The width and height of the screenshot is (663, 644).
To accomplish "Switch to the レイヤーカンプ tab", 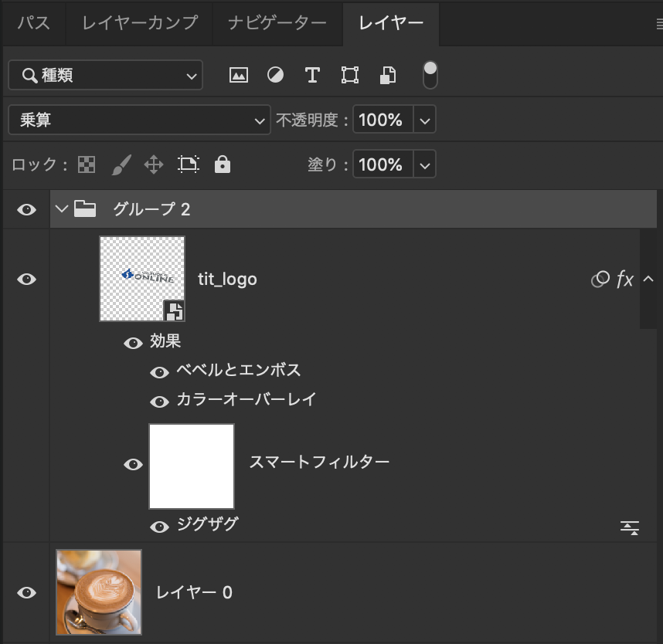I will point(140,23).
